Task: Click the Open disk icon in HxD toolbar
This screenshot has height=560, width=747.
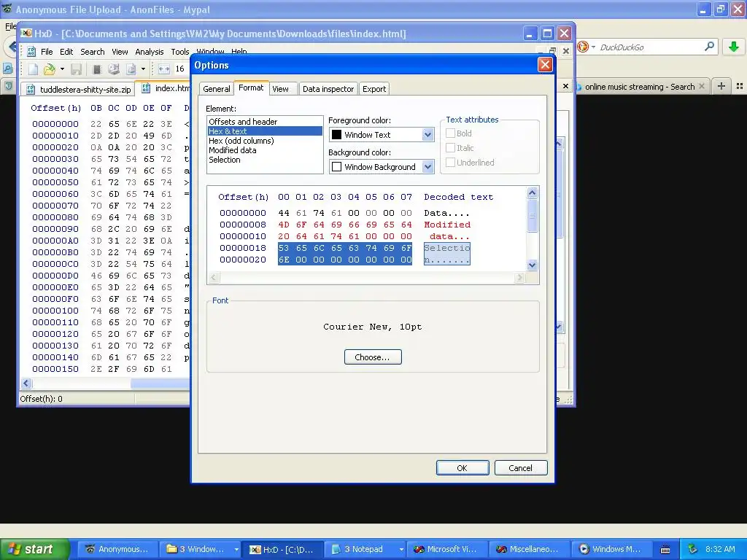Action: pyautogui.click(x=113, y=69)
